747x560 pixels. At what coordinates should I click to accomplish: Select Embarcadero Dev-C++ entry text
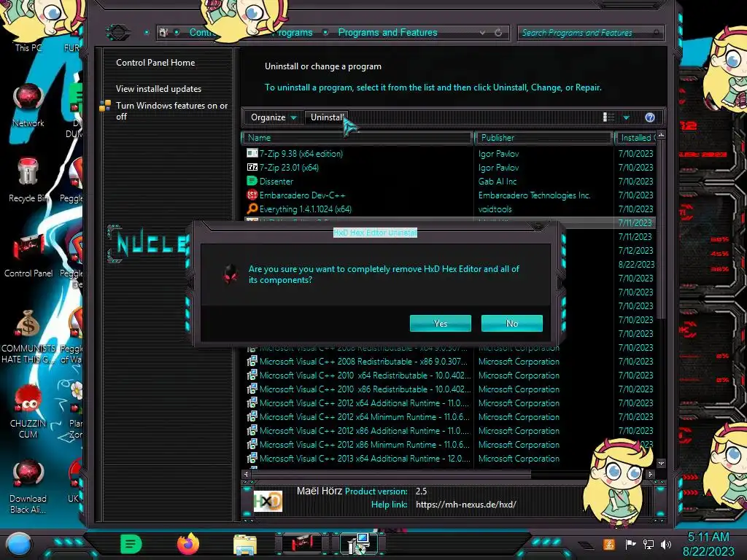click(x=302, y=195)
